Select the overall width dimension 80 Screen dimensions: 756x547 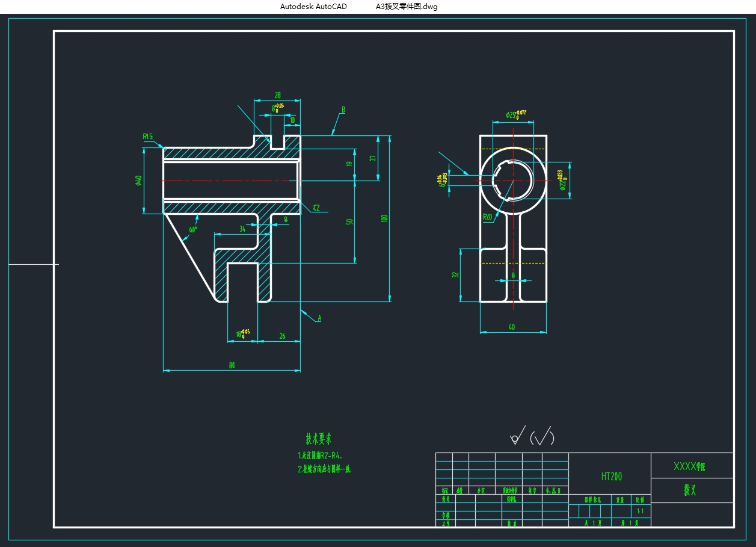click(232, 365)
